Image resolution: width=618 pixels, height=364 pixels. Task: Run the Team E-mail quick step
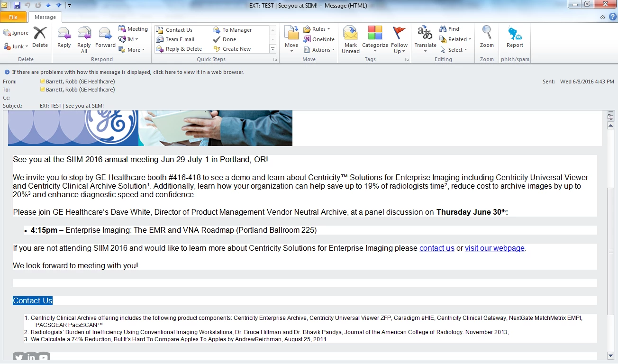click(x=175, y=39)
